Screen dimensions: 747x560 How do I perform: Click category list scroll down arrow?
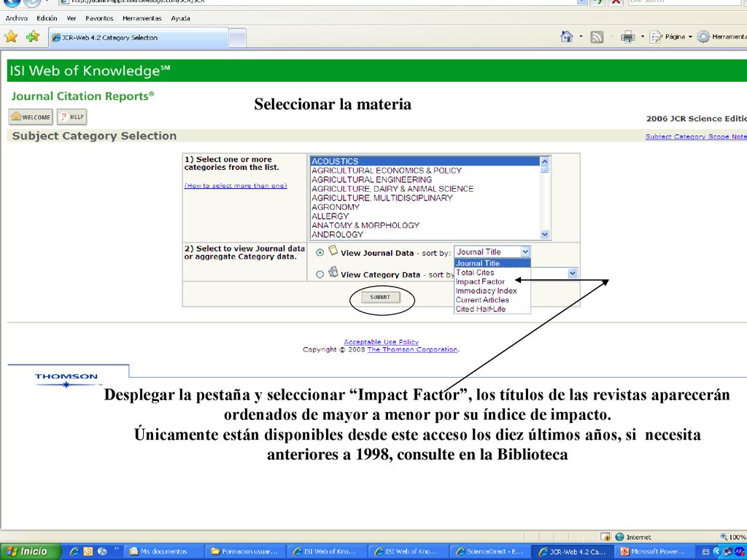click(x=545, y=234)
